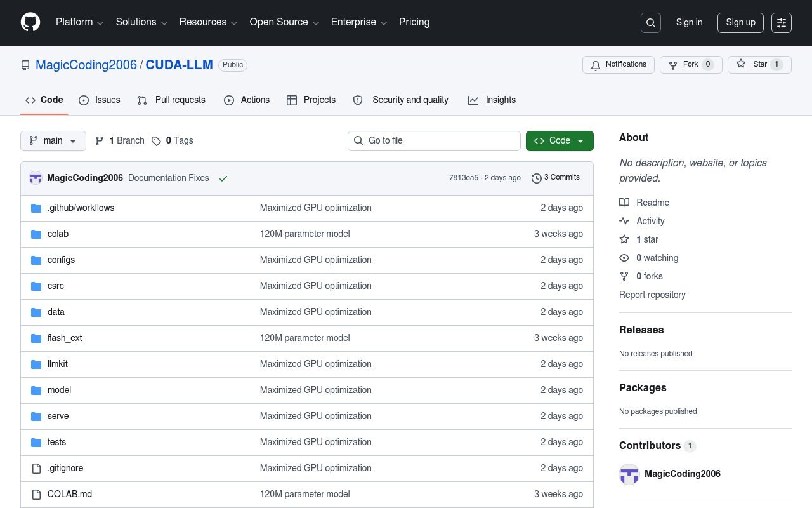Click the repository book icon before MagicCoding2006
This screenshot has height=508, width=812.
(25, 65)
